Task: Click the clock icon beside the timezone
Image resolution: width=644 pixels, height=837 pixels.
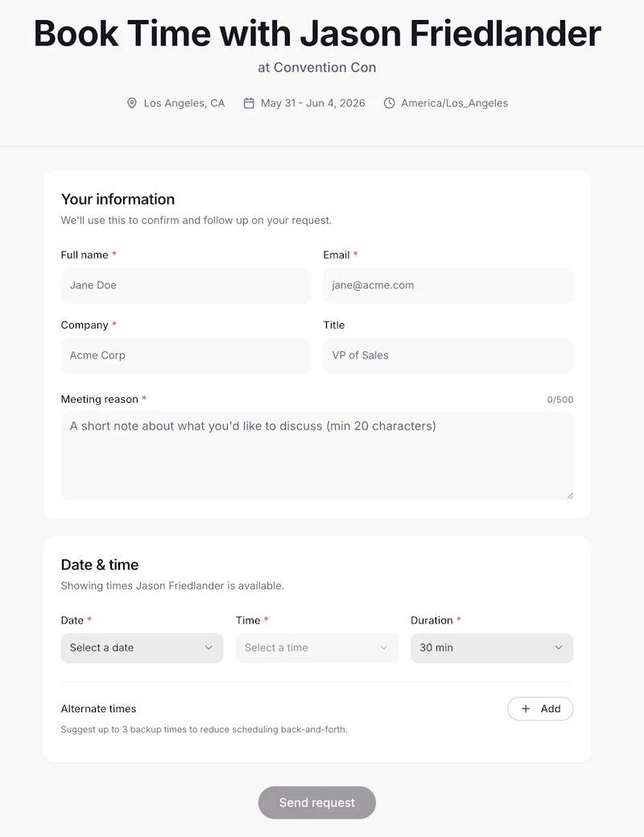Action: [390, 103]
